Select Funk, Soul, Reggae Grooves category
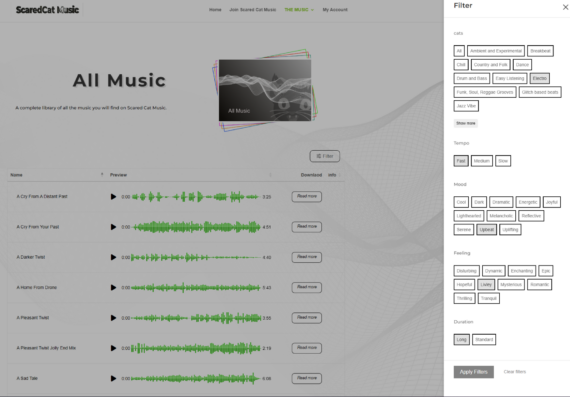The width and height of the screenshot is (570, 397). [485, 92]
